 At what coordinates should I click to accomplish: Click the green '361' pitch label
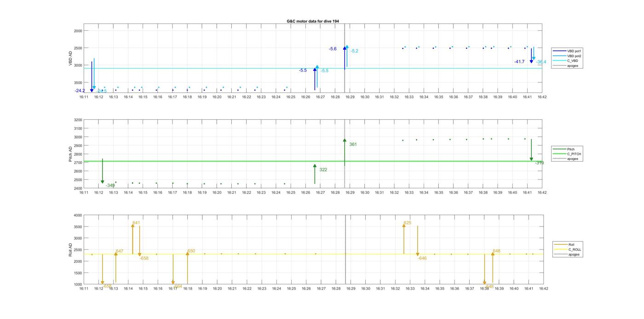353,145
